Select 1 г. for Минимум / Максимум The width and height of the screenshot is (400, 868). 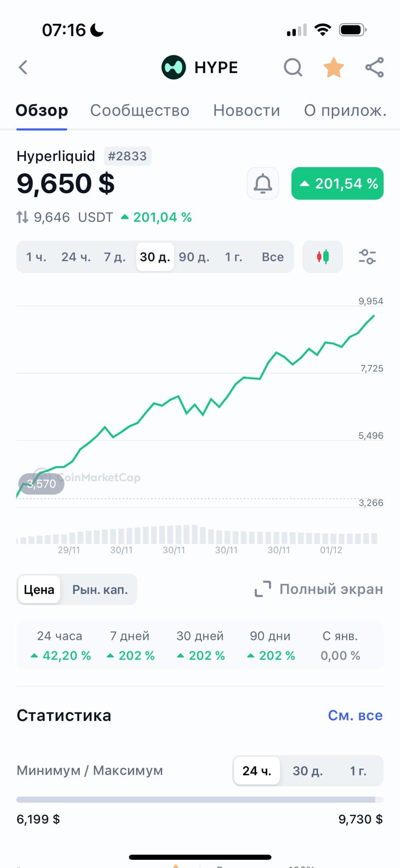(358, 771)
